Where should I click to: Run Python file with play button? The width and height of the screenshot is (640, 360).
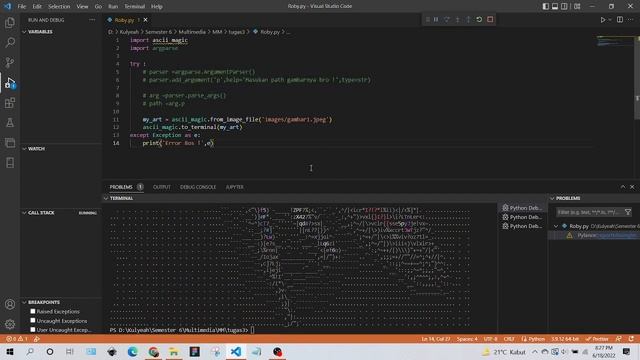coord(602,20)
